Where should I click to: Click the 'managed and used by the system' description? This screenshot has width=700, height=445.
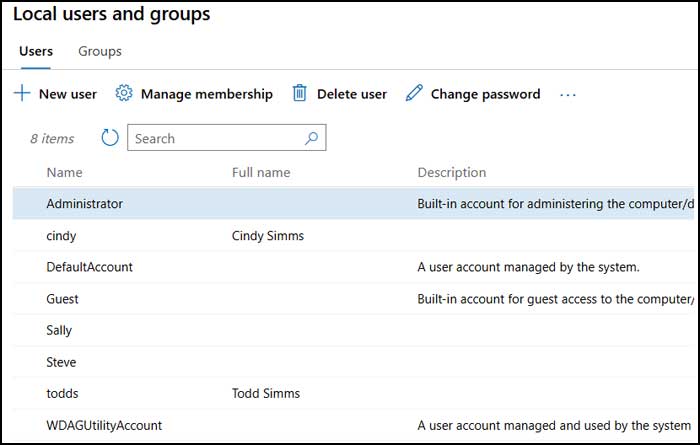pyautogui.click(x=554, y=426)
